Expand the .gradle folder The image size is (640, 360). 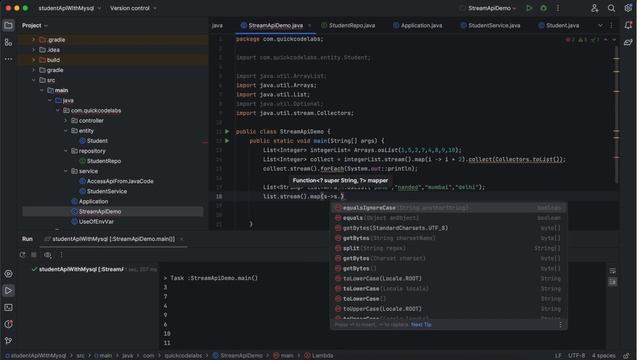(34, 40)
